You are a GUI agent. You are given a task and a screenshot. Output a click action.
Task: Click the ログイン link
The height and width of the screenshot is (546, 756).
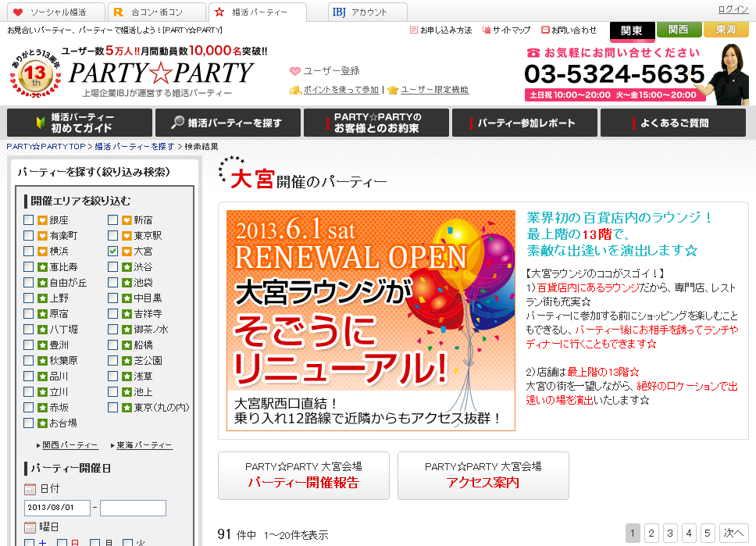point(733,9)
